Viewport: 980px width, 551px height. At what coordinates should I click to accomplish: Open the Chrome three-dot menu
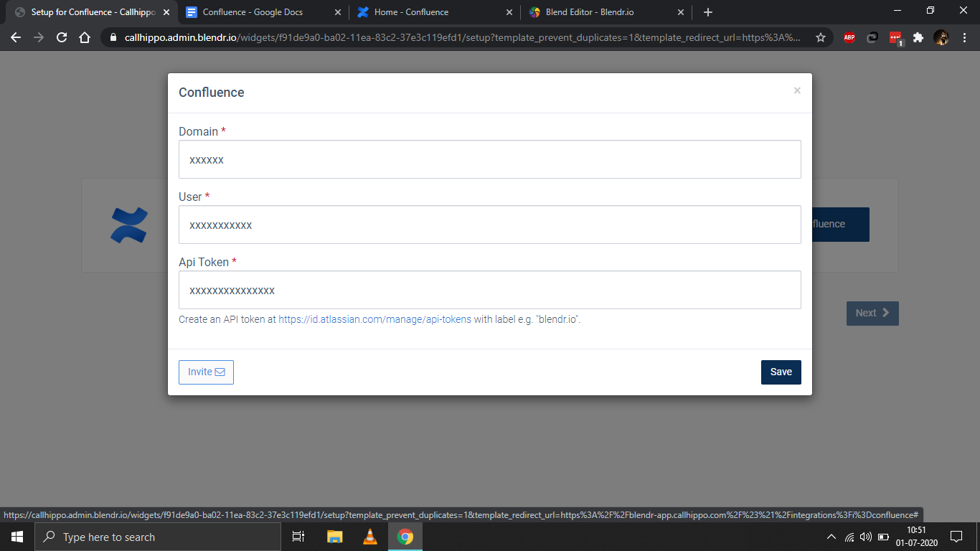[x=964, y=37]
